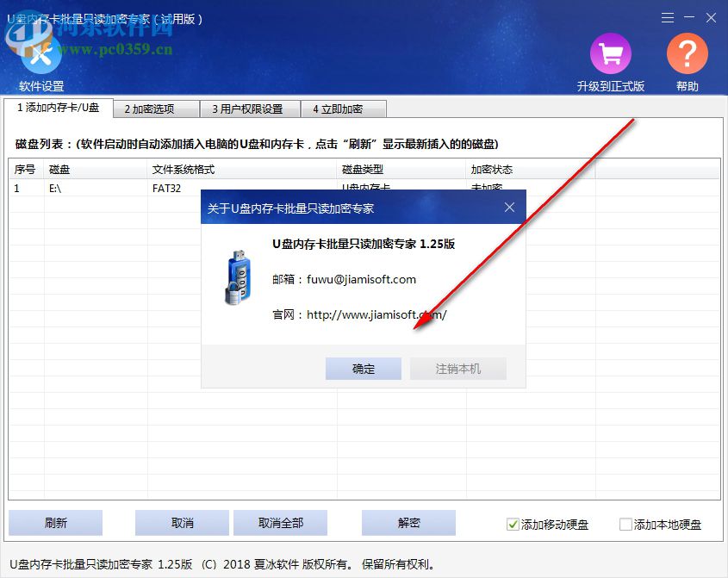This screenshot has height=578, width=728.
Task: Open the hamburger menu in the title bar
Action: click(x=668, y=17)
